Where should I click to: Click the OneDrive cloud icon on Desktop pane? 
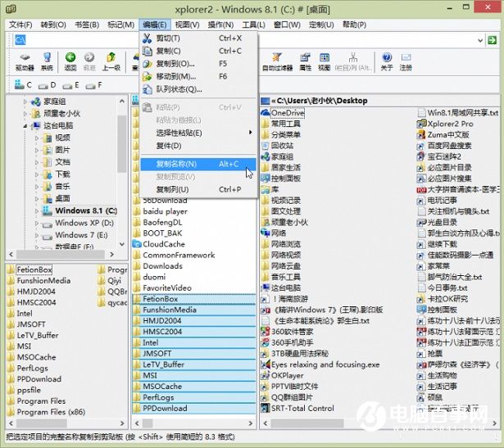pyautogui.click(x=266, y=113)
